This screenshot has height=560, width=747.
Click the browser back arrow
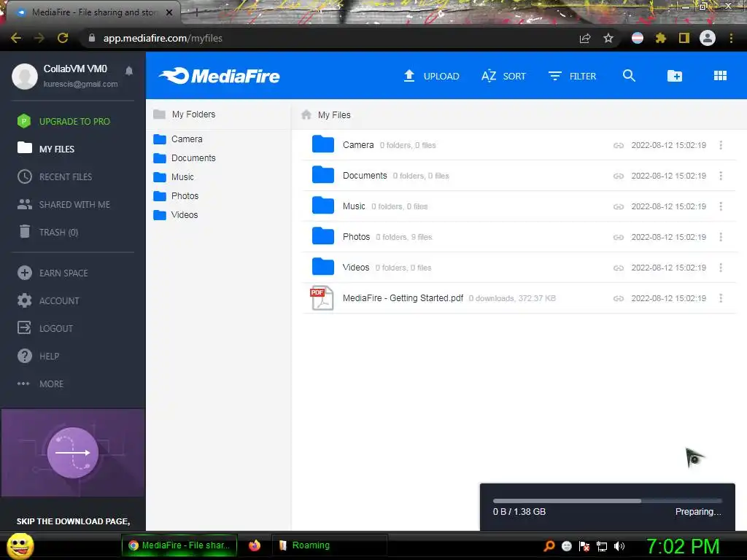tap(16, 38)
